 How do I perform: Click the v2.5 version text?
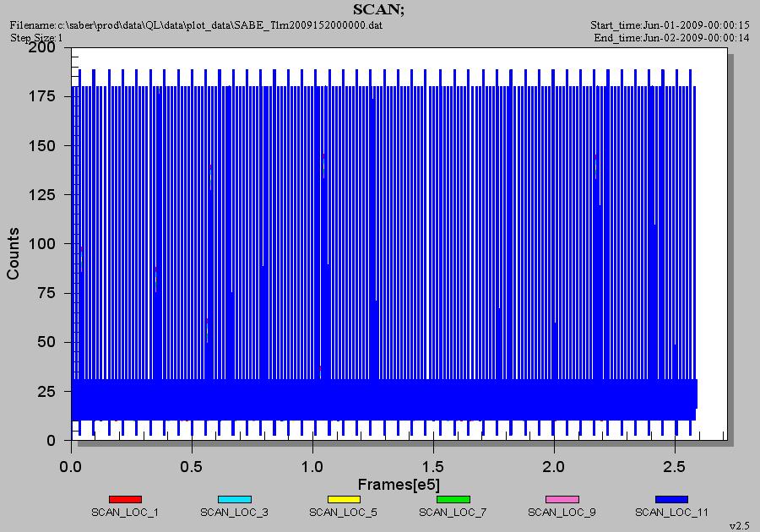[739, 525]
